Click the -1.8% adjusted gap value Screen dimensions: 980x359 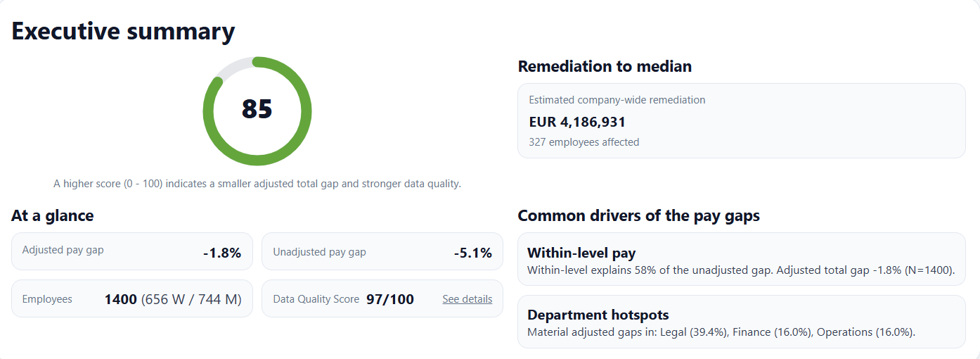pyautogui.click(x=221, y=253)
